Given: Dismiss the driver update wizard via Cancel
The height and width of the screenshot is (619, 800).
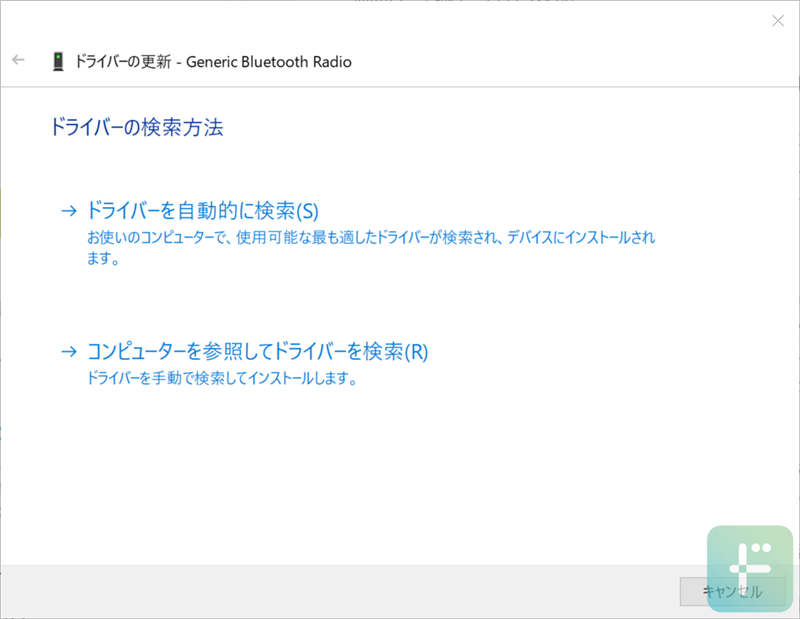Looking at the screenshot, I should coord(723,592).
